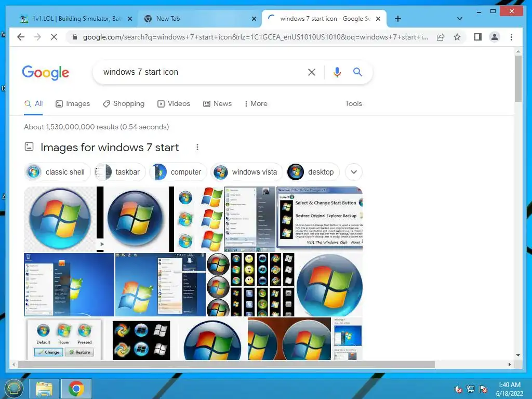Open search Tools

(x=353, y=104)
